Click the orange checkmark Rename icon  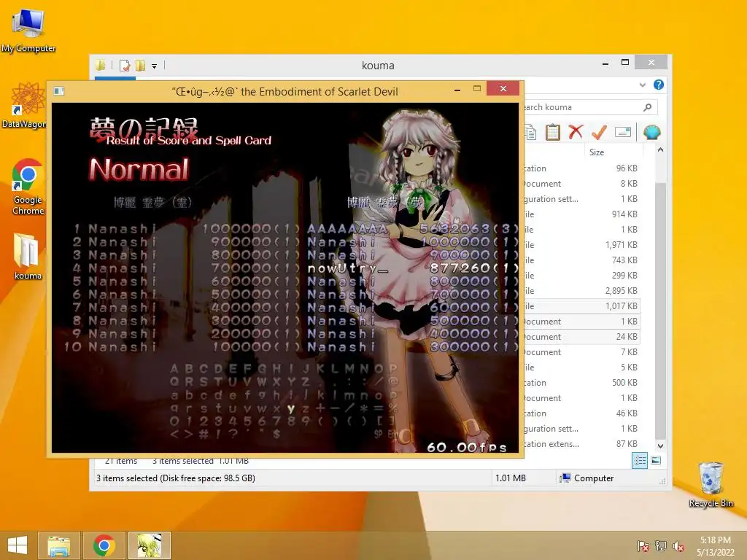600,132
